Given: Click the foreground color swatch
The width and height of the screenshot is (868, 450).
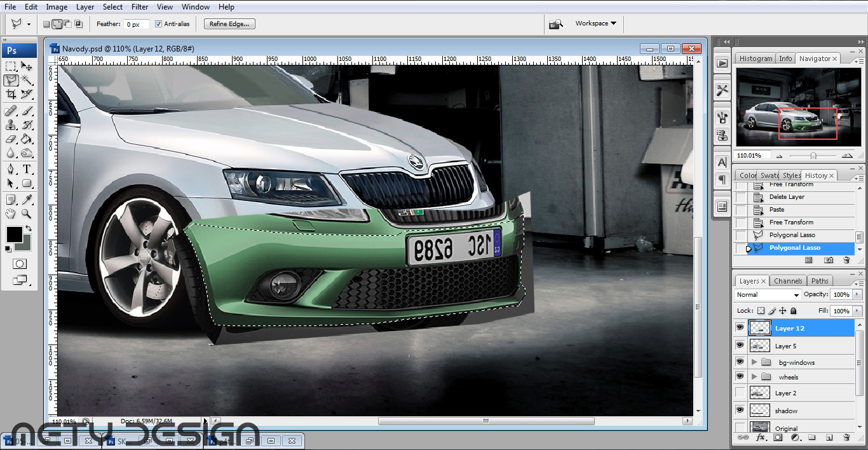Looking at the screenshot, I should [x=14, y=234].
